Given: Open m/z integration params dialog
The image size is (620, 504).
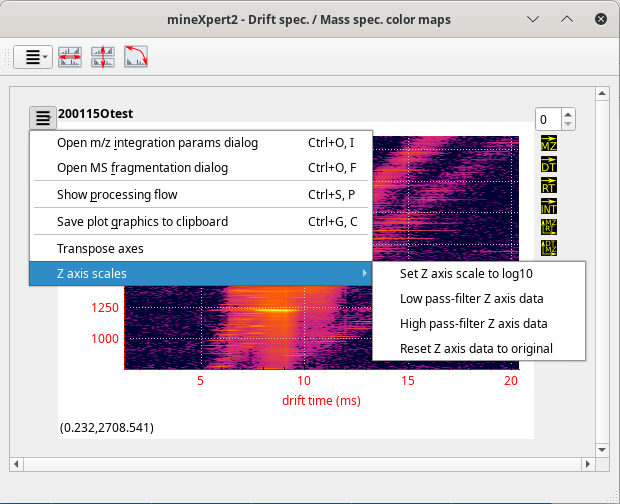Looking at the screenshot, I should 157,143.
